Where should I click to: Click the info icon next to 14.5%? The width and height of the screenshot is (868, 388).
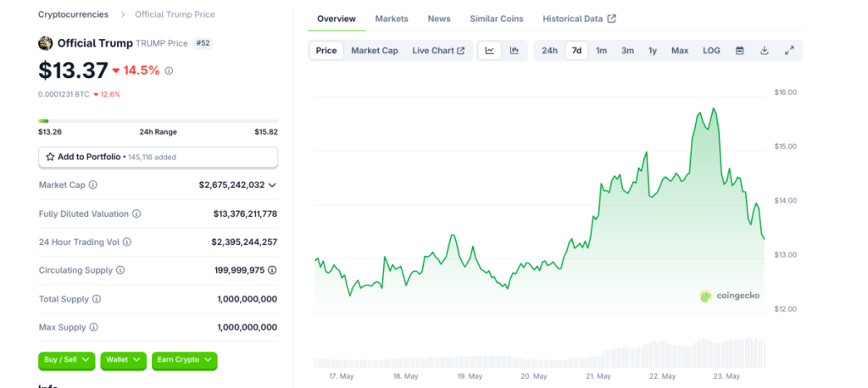pos(169,71)
